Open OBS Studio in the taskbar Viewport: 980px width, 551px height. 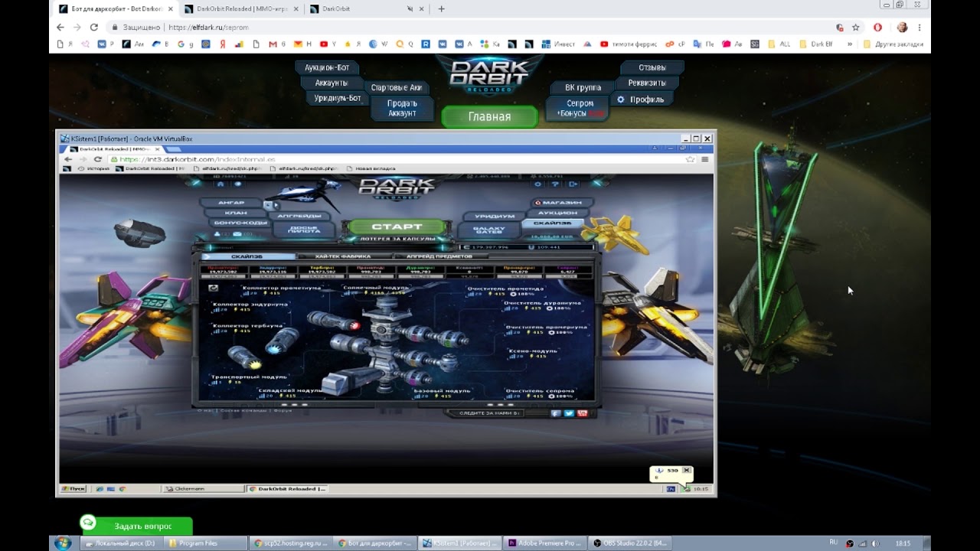click(x=632, y=543)
